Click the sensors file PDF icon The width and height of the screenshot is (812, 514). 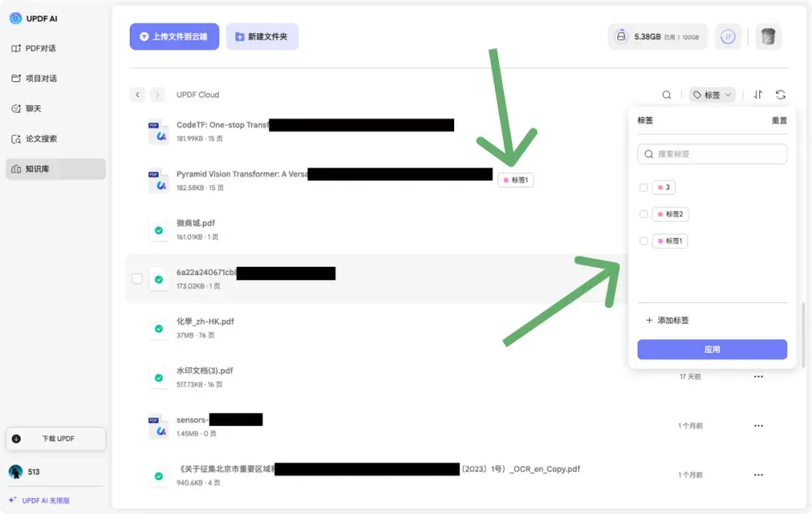tap(158, 427)
